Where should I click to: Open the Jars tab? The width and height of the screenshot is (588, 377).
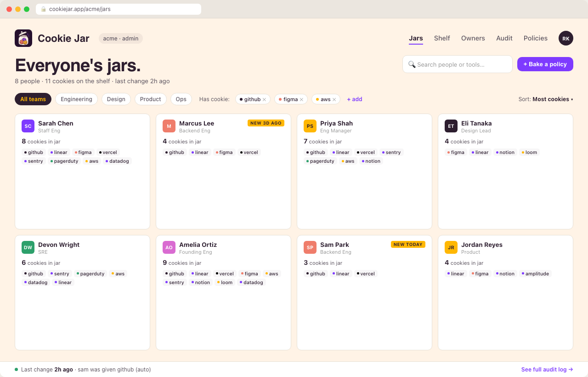tap(416, 38)
